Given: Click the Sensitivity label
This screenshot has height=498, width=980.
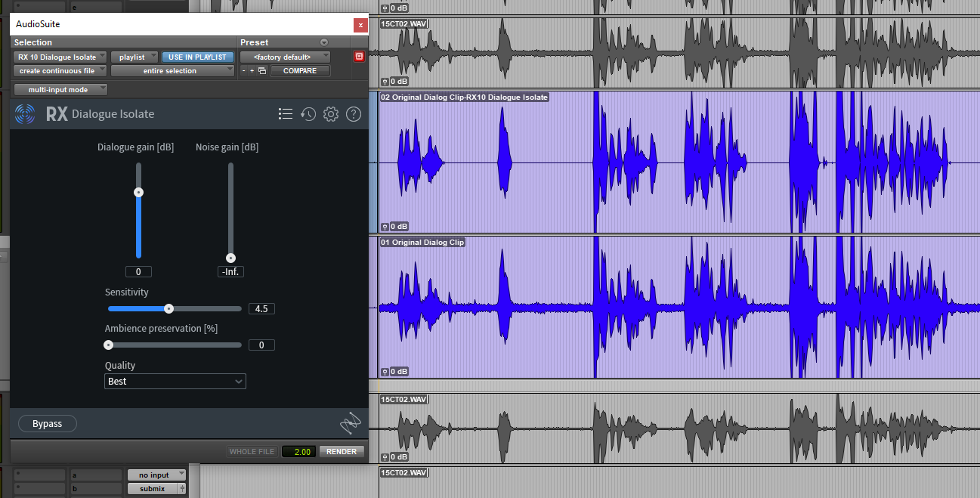Looking at the screenshot, I should click(127, 292).
